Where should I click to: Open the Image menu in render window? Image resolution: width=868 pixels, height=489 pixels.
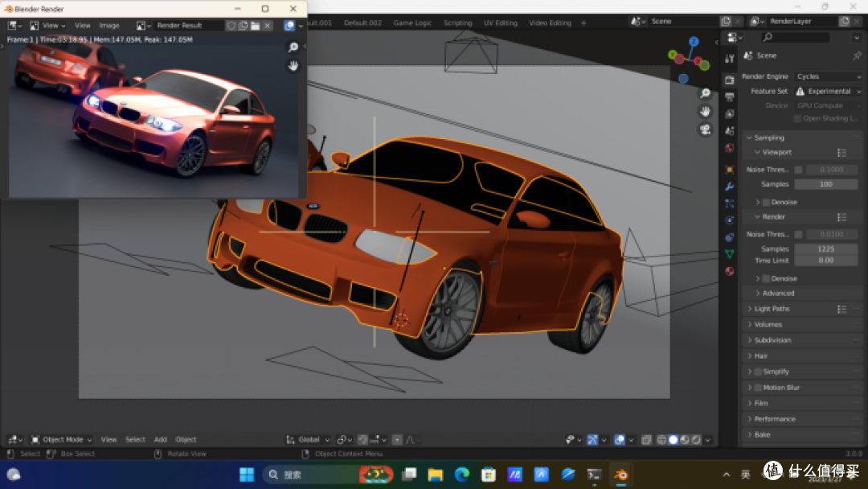coord(109,26)
